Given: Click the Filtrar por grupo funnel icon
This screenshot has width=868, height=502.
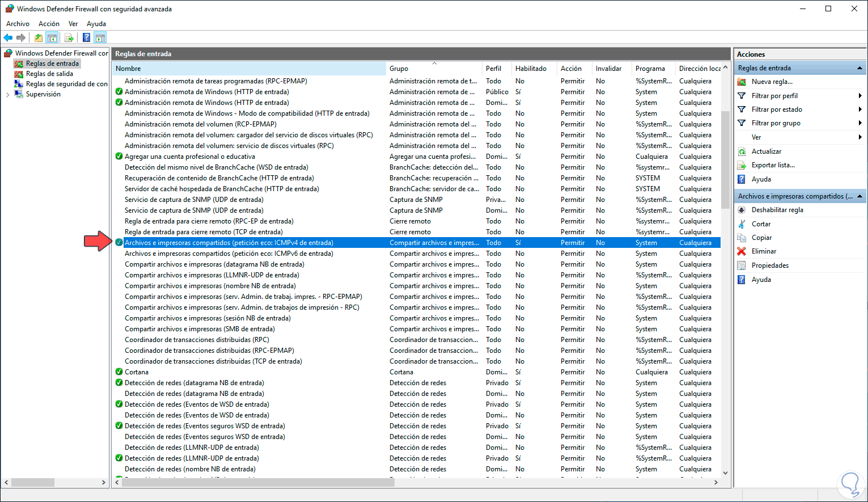Looking at the screenshot, I should coord(742,123).
